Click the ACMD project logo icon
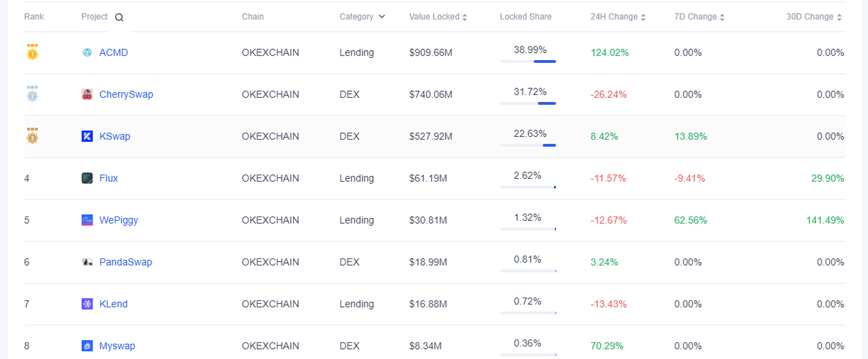The height and width of the screenshot is (359, 868). [x=87, y=52]
